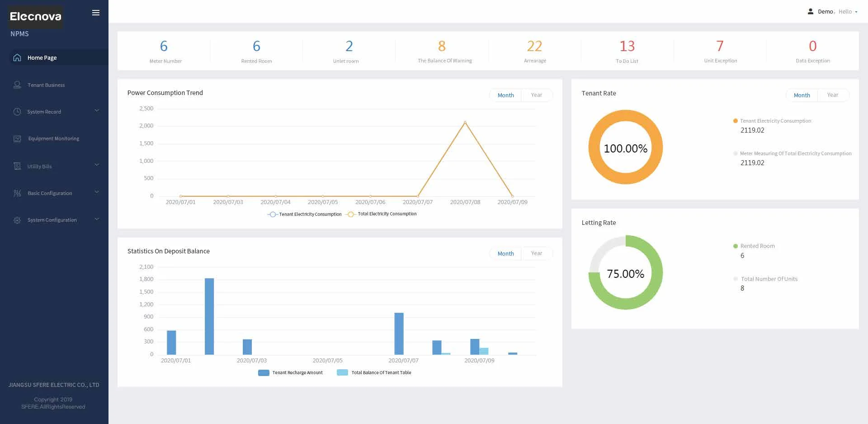Screen dimensions: 868x424
Task: Open the Arrearage summary card
Action: (534, 51)
